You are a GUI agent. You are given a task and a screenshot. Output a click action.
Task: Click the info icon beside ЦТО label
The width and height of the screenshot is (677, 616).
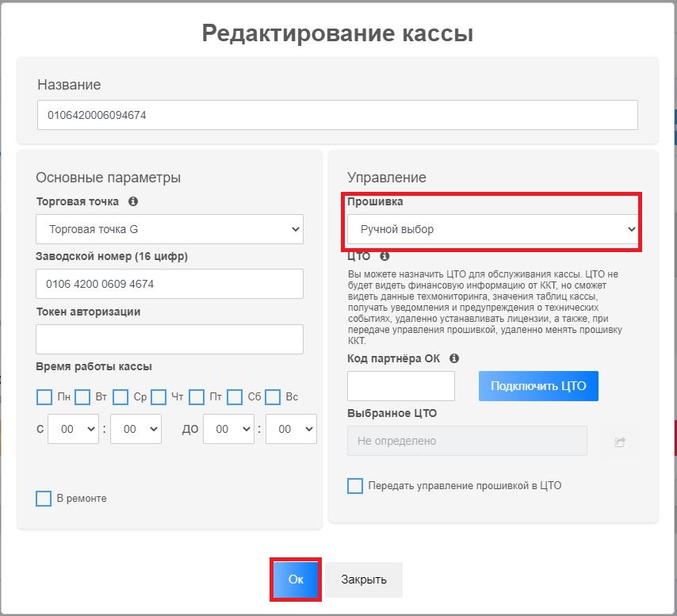pyautogui.click(x=384, y=257)
